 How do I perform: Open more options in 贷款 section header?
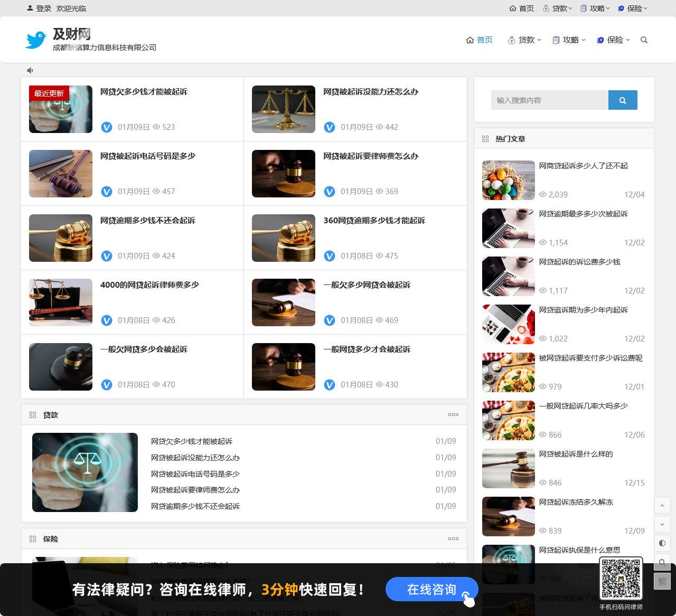453,415
